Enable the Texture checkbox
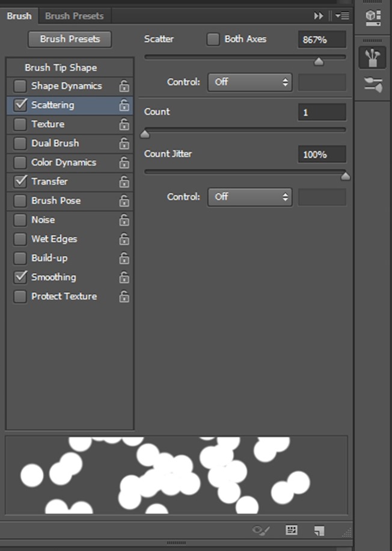392x551 pixels. pyautogui.click(x=20, y=124)
